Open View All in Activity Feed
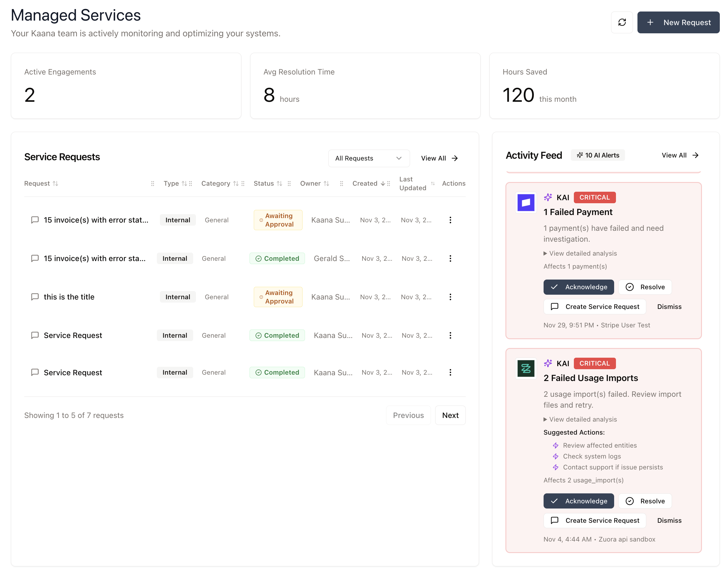This screenshot has width=728, height=570. [x=680, y=155]
